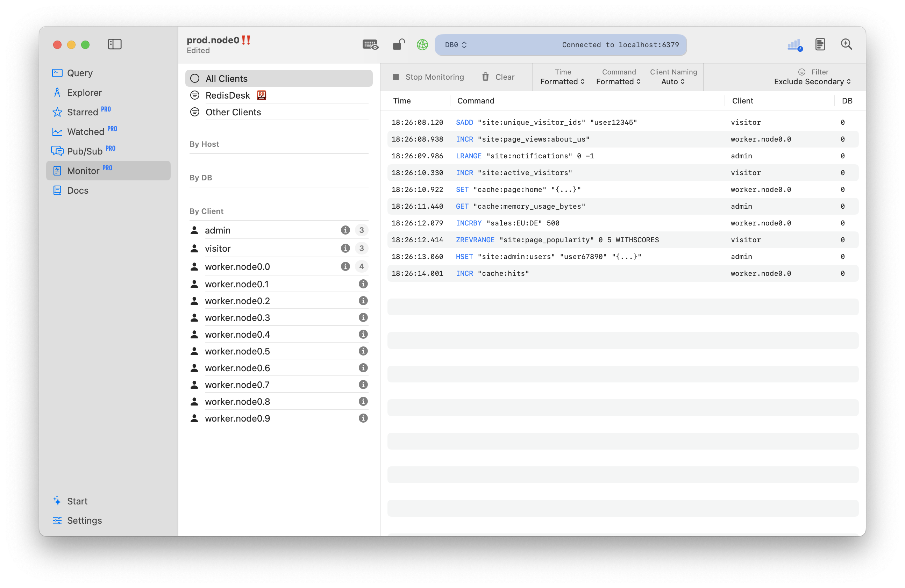Image resolution: width=905 pixels, height=588 pixels.
Task: Click info icon next to worker.node0.5
Action: coord(363,351)
